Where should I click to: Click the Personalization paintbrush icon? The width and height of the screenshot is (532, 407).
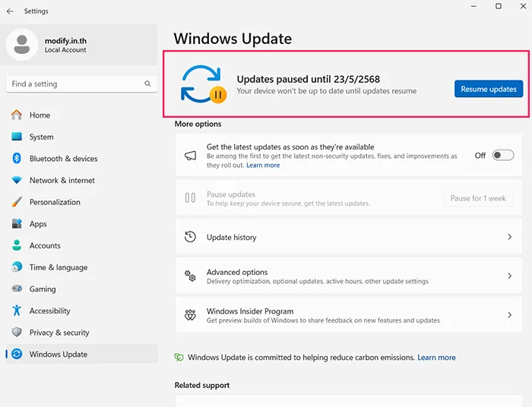point(17,202)
